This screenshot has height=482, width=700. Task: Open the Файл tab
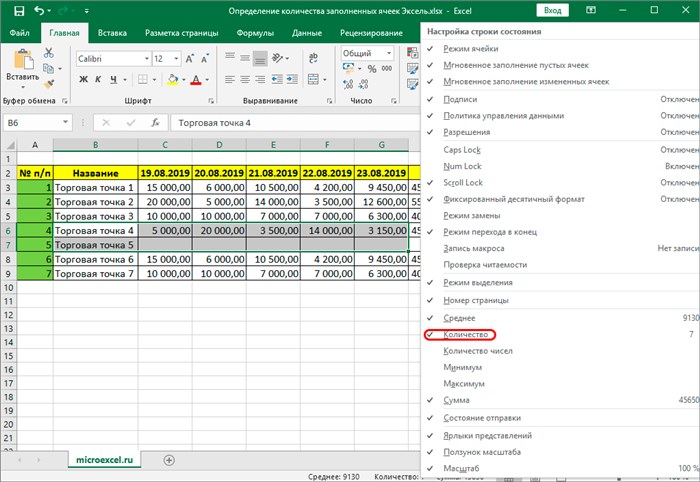pyautogui.click(x=20, y=33)
